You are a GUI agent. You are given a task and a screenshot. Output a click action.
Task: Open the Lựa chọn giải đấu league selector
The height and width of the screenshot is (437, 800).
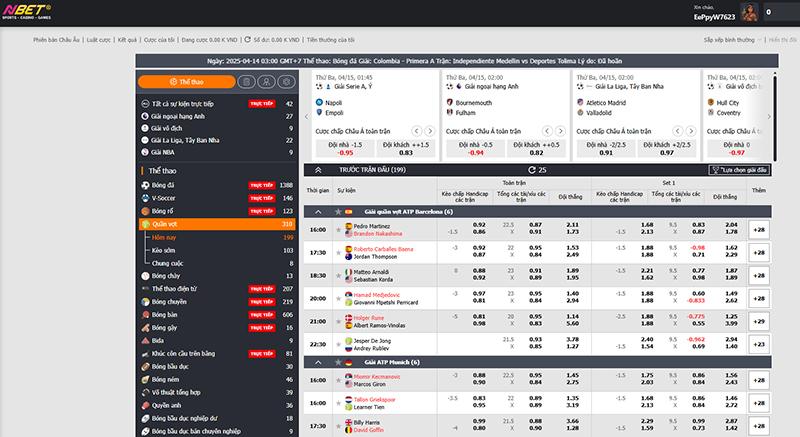pos(739,170)
